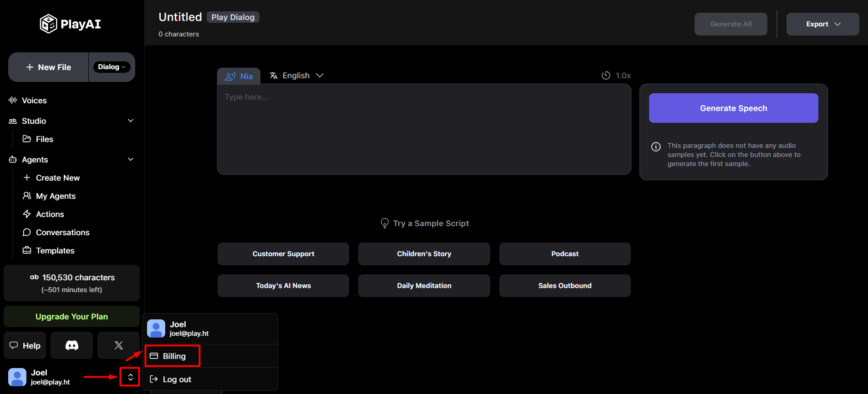This screenshot has width=868, height=394.
Task: Collapse the Agents section chevron
Action: tap(131, 159)
